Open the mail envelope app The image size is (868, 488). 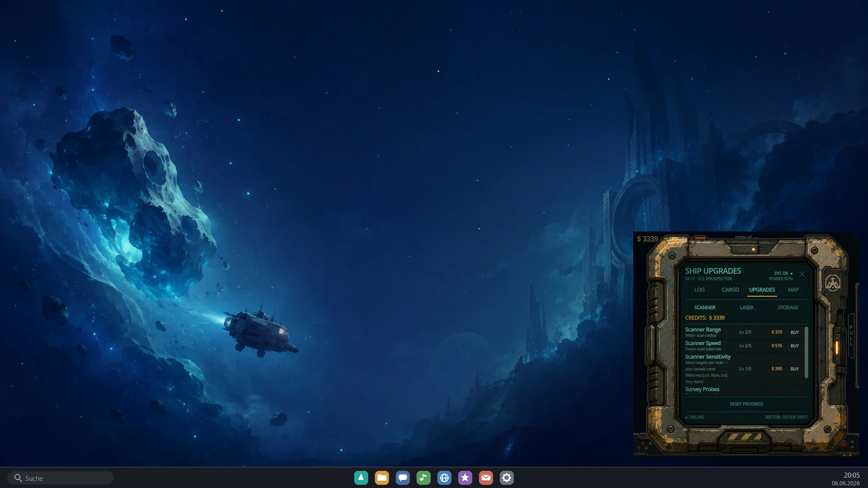click(486, 478)
